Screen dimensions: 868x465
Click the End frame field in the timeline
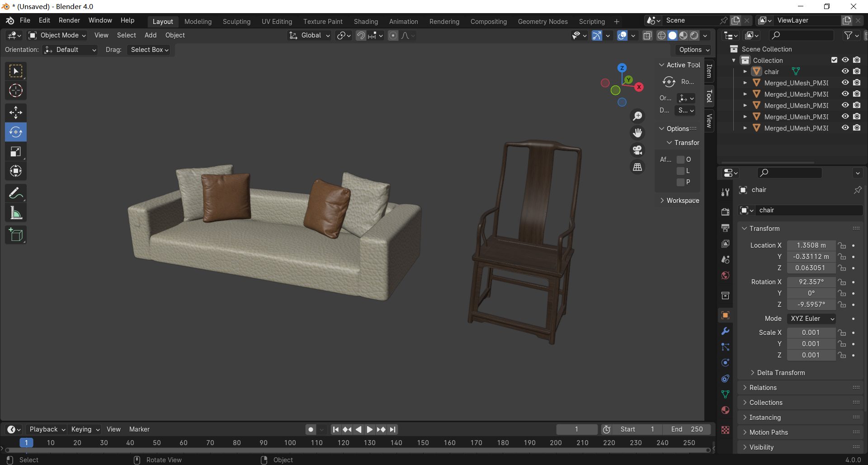[687, 429]
